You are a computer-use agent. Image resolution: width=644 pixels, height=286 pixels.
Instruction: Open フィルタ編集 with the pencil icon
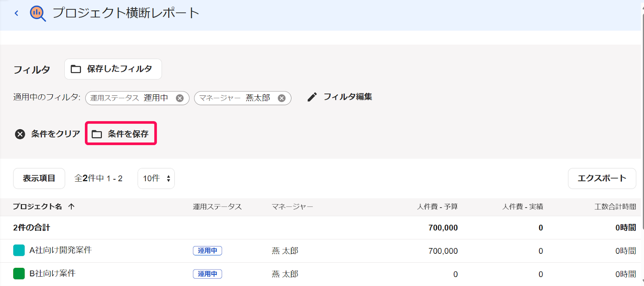coord(340,97)
